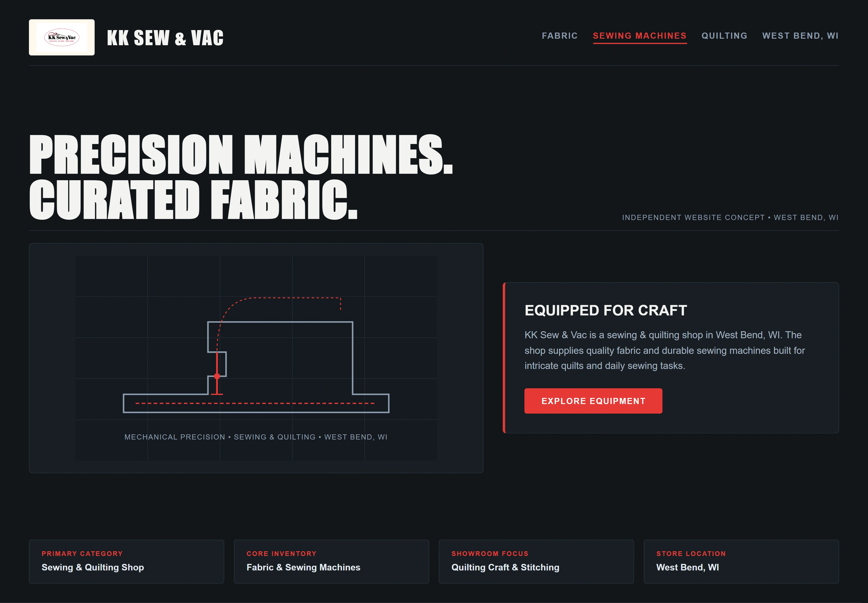The width and height of the screenshot is (868, 603).
Task: Select the Sewing Machines nav item
Action: [x=639, y=36]
